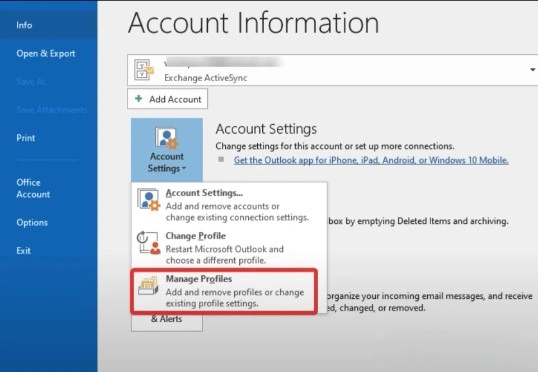
Task: Click the Exchange ActiveSync label
Action: pyautogui.click(x=206, y=78)
